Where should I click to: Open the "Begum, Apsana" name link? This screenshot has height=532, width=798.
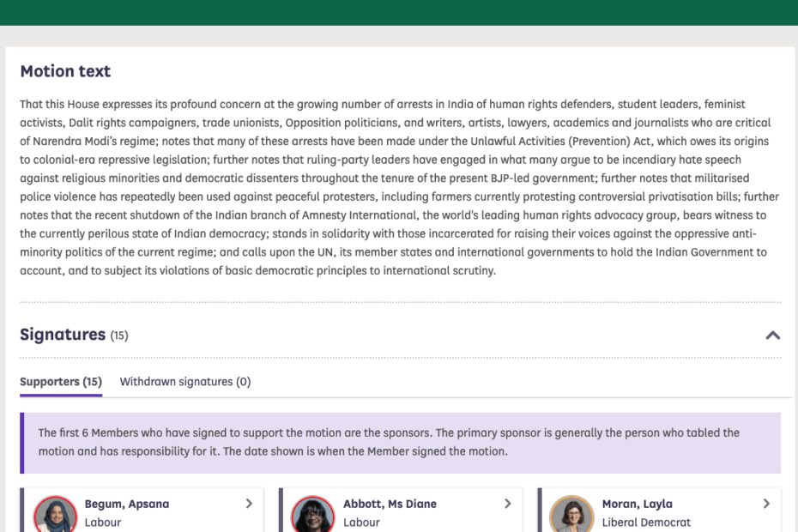(126, 504)
